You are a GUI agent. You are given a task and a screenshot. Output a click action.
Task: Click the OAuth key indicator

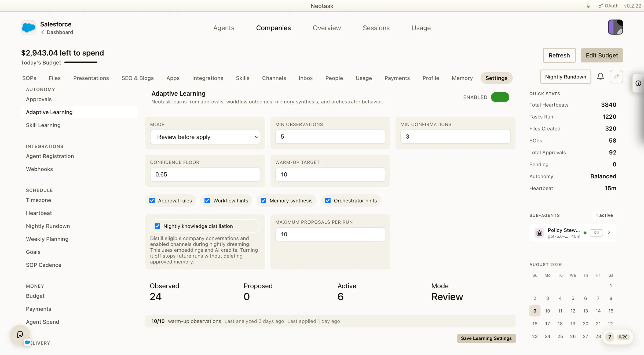[608, 6]
